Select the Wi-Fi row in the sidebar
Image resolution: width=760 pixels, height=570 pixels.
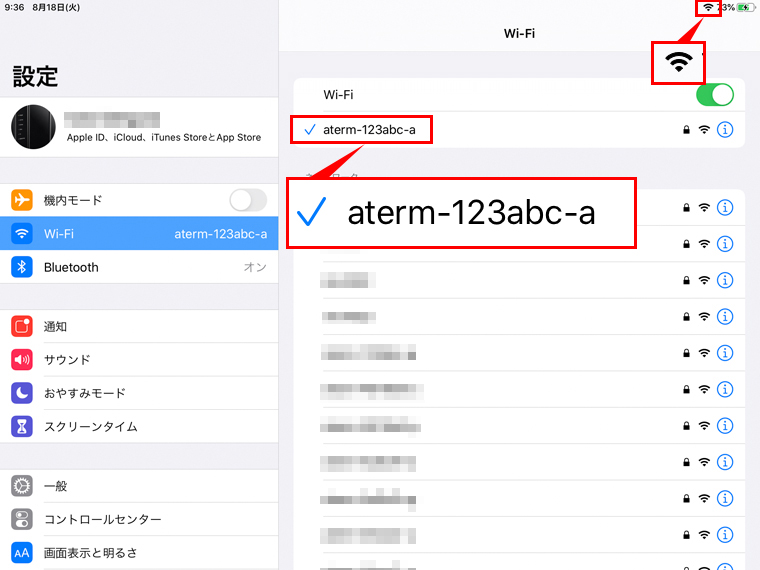[x=140, y=234]
